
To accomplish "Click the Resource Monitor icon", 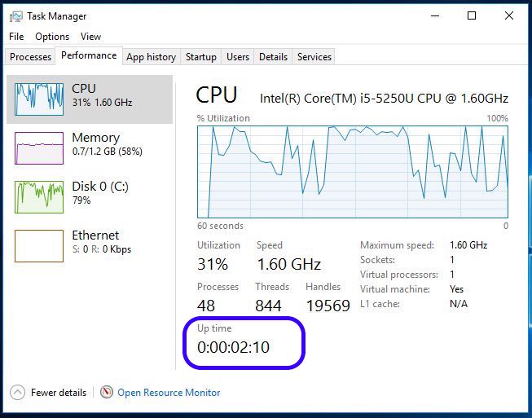I will (107, 392).
